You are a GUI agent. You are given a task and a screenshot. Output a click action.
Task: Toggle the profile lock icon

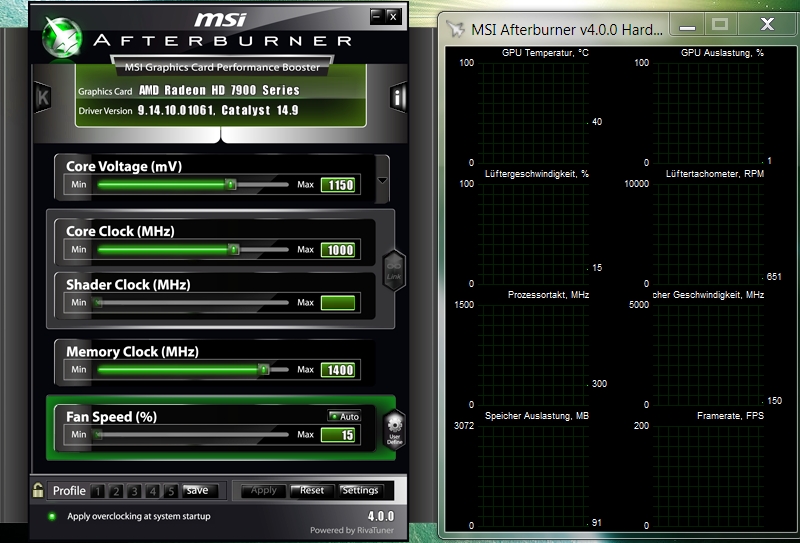click(x=38, y=490)
